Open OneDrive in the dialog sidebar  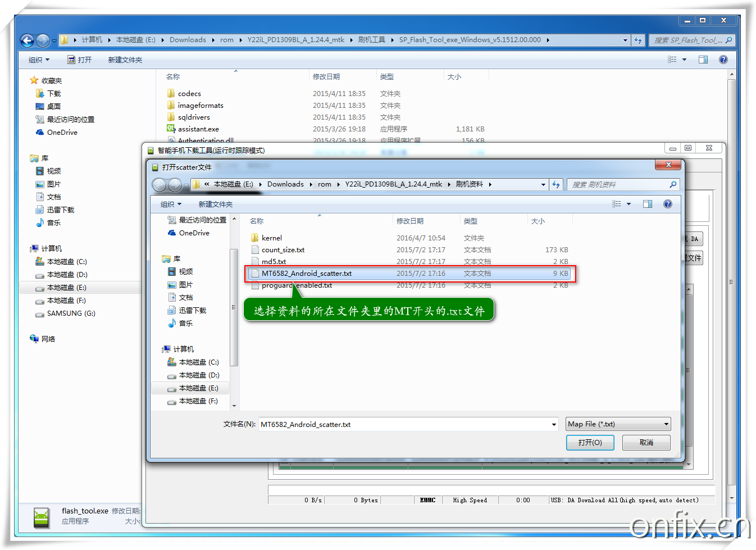tap(194, 233)
